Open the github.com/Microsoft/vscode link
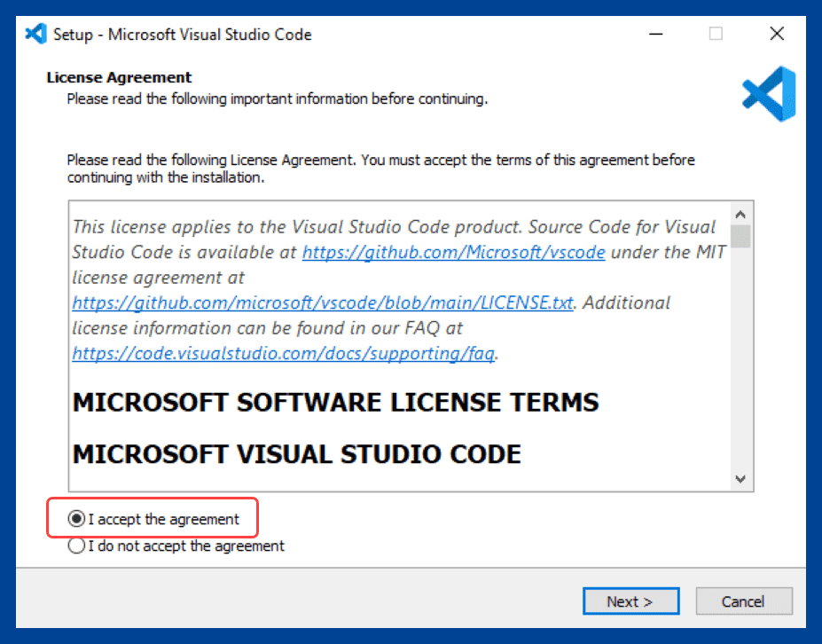822x644 pixels. 453,252
